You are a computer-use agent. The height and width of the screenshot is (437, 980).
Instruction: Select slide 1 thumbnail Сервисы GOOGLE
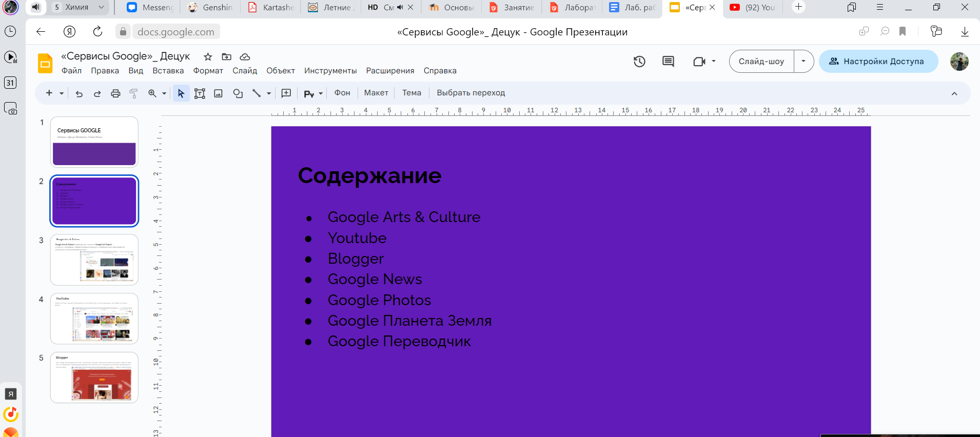tap(94, 142)
